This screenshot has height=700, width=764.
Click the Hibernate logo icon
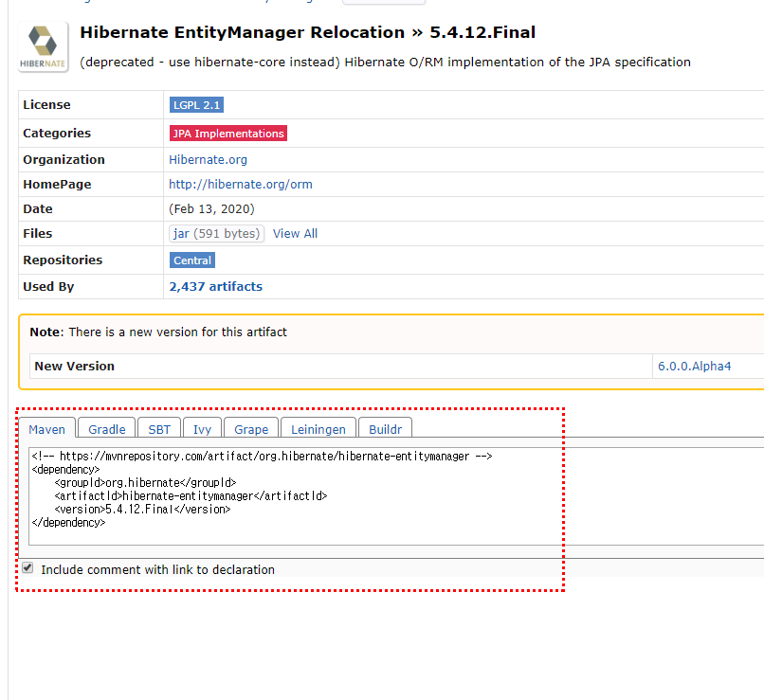[x=43, y=46]
